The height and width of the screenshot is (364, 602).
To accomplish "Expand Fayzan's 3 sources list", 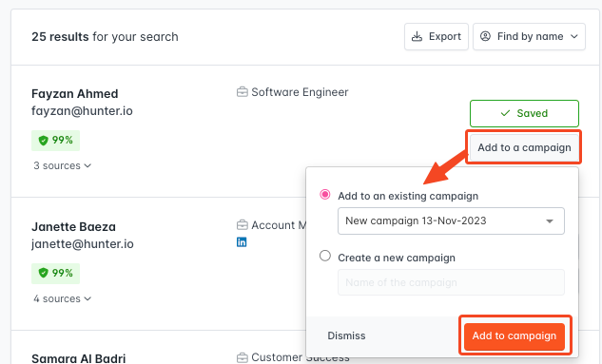I will (x=62, y=165).
